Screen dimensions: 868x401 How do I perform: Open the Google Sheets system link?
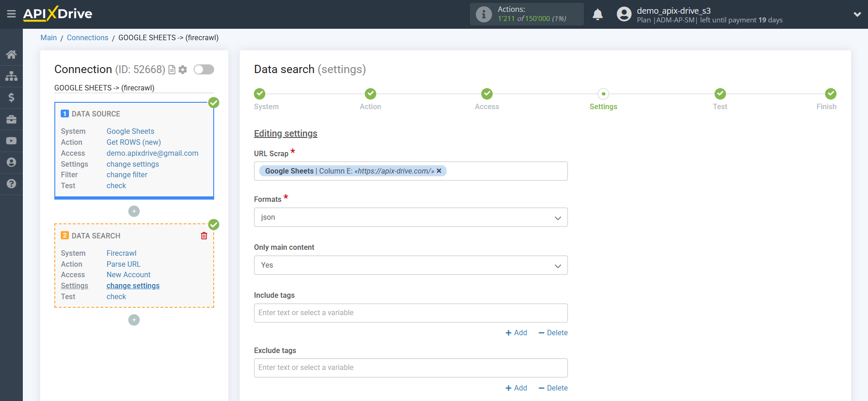point(130,132)
